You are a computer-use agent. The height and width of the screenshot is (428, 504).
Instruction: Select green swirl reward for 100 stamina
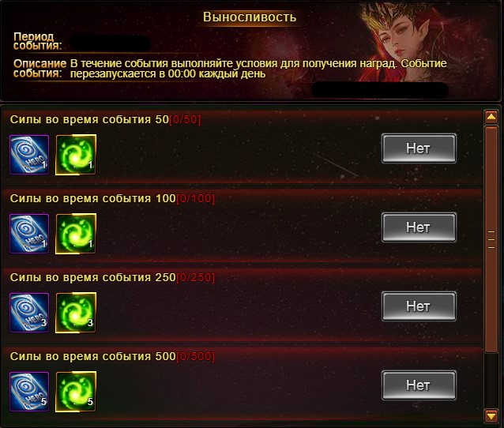tap(76, 234)
